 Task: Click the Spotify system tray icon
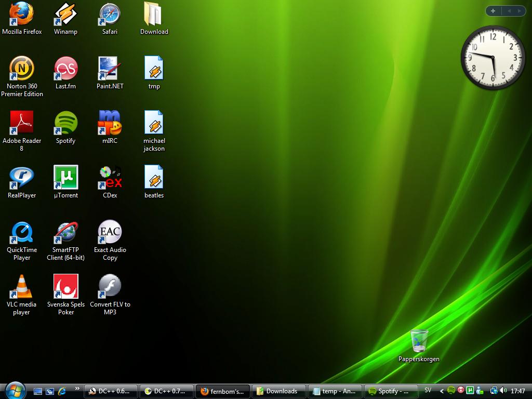coord(451,391)
